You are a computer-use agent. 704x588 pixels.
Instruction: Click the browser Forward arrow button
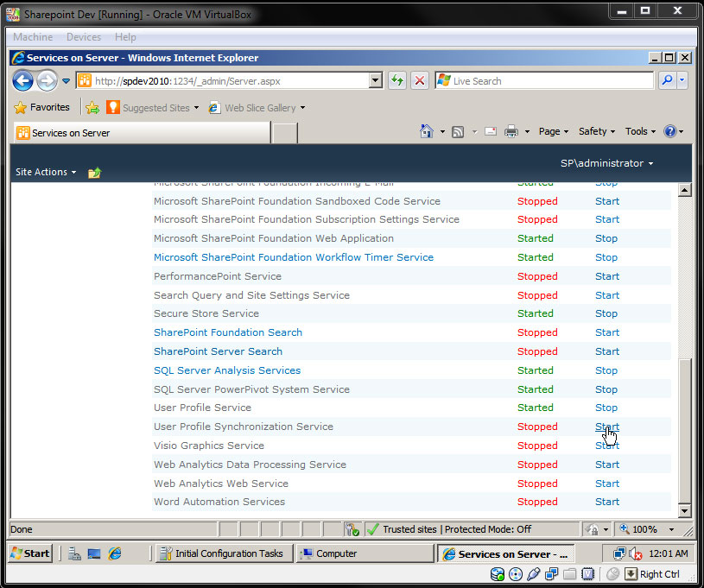click(x=47, y=81)
